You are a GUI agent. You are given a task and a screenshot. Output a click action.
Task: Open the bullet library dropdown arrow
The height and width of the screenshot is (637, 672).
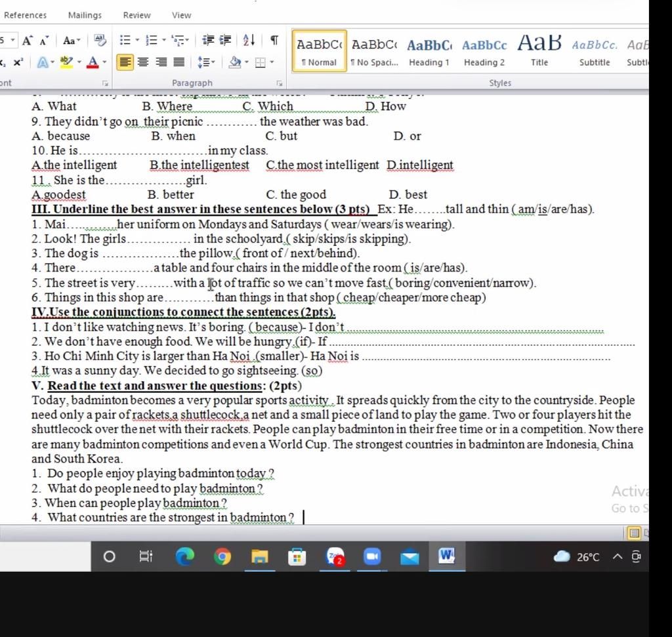click(x=138, y=40)
